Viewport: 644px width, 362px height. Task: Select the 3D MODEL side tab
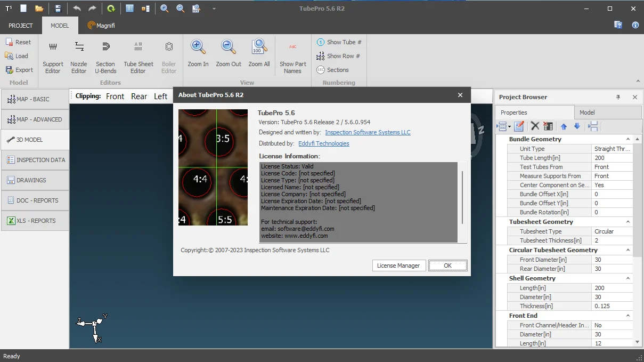point(35,140)
